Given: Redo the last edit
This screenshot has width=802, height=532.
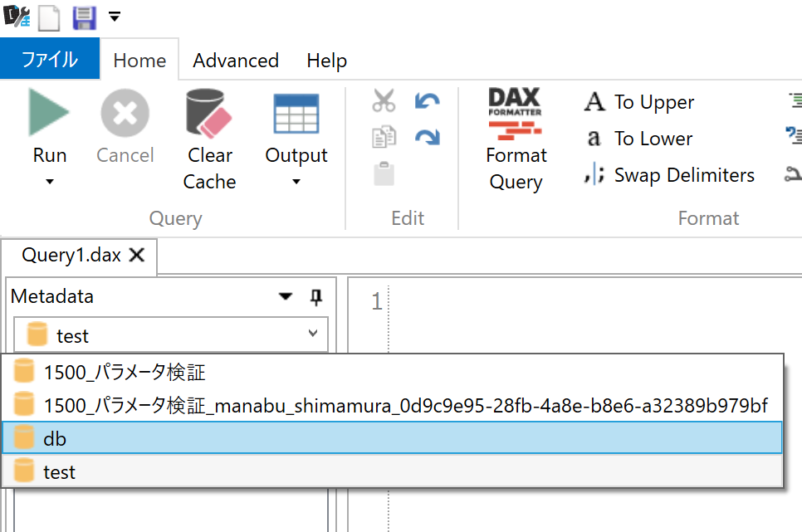Looking at the screenshot, I should coord(427,137).
